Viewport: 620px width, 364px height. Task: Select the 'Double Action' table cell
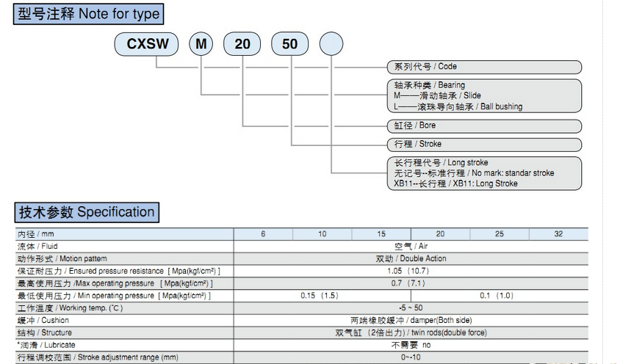411,259
